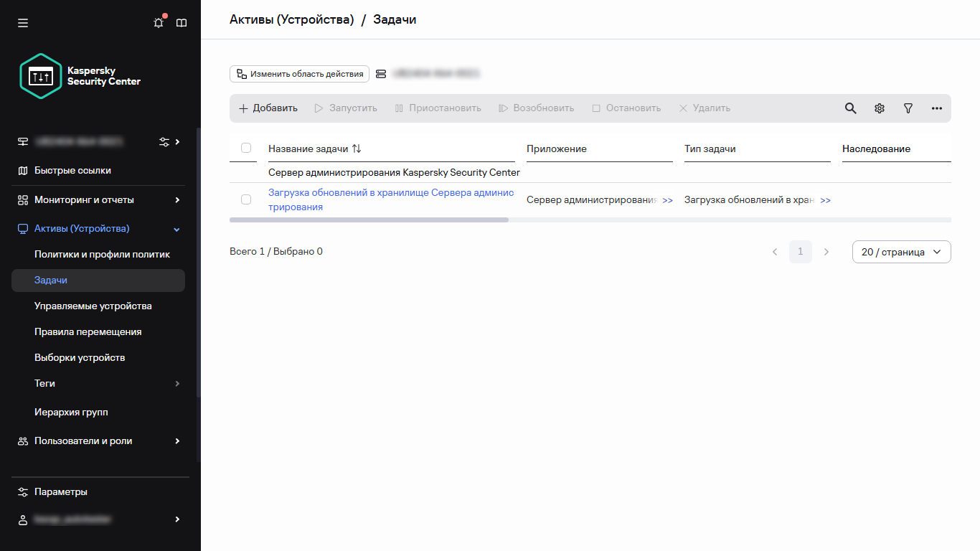980x551 pixels.
Task: Click the Всего 1 / Выбрано 0 counter
Action: point(276,252)
